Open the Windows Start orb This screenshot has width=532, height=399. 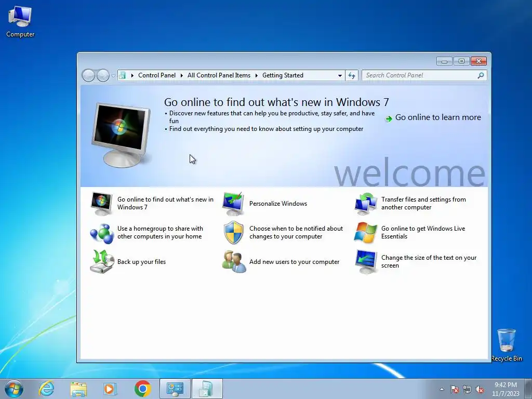click(14, 389)
